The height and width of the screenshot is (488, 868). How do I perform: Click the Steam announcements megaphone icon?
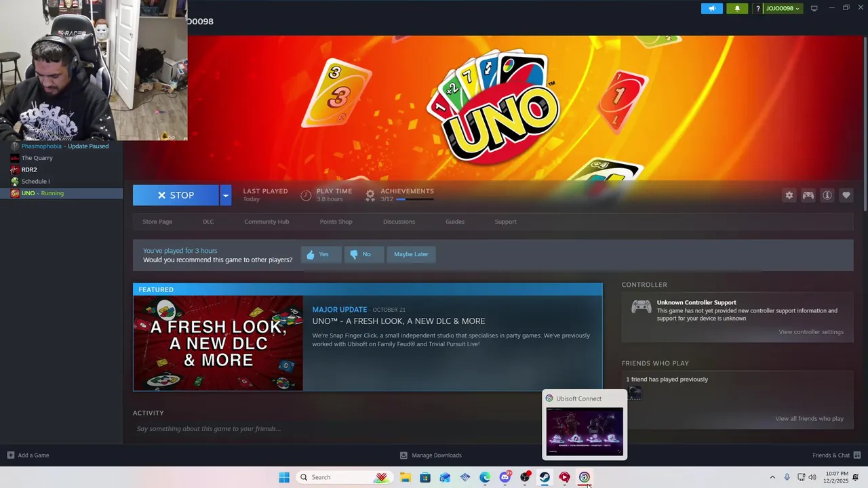[712, 8]
